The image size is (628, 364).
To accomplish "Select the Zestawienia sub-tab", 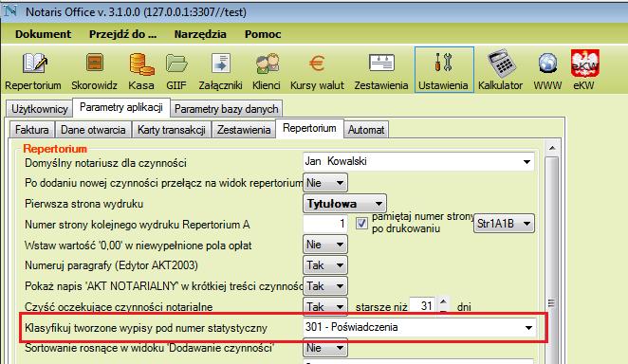I will click(x=244, y=130).
